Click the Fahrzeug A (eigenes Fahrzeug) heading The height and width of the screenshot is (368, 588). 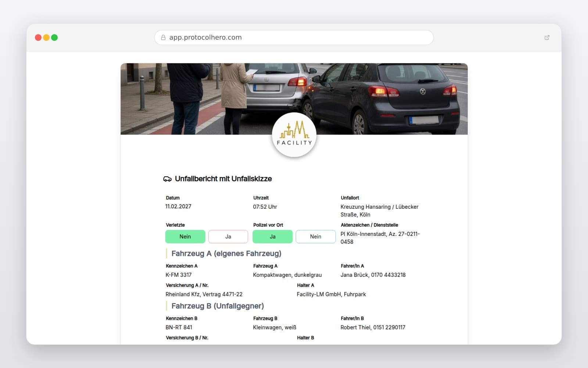(x=226, y=254)
